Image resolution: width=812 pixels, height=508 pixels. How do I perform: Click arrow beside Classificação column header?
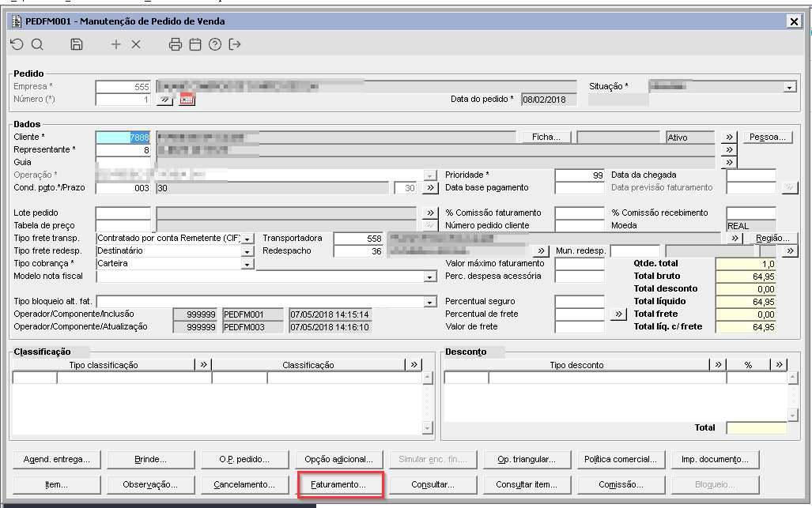coord(414,365)
